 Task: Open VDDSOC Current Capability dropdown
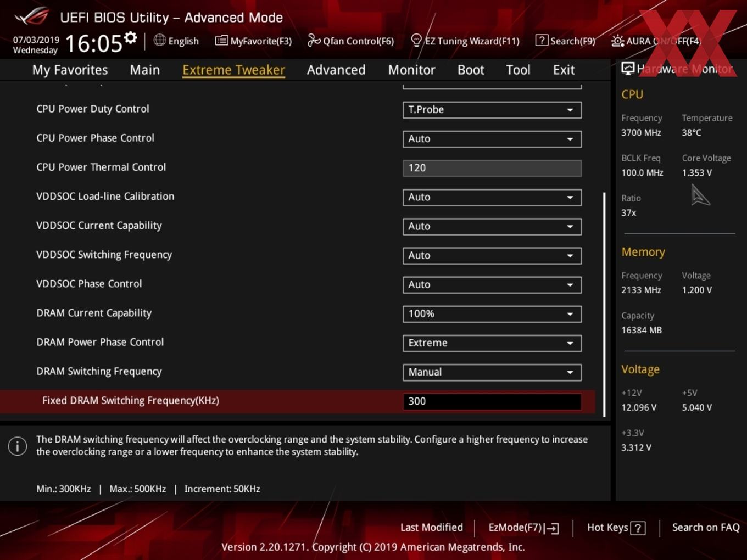(x=492, y=226)
